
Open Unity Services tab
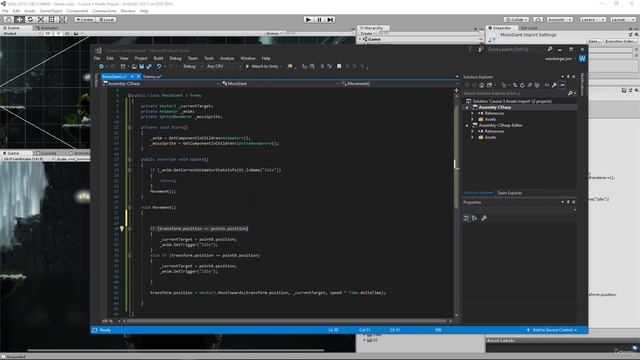click(x=529, y=28)
